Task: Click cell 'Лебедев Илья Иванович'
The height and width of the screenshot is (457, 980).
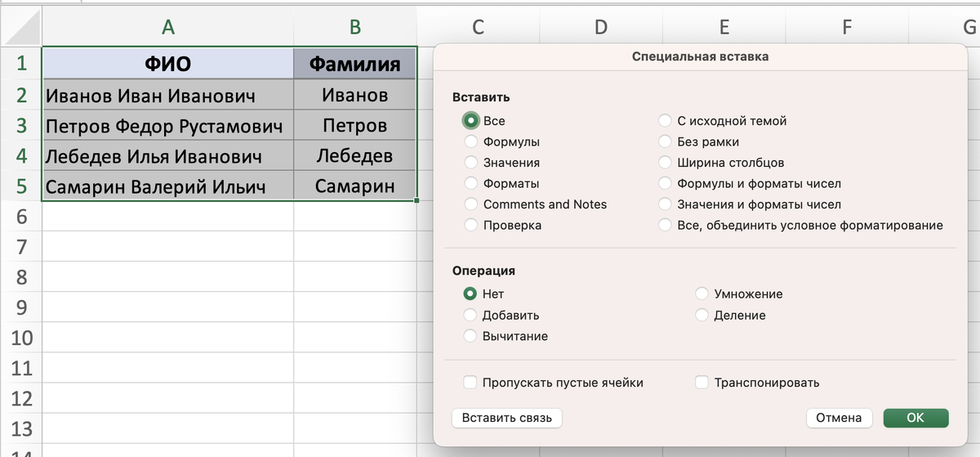Action: (167, 155)
